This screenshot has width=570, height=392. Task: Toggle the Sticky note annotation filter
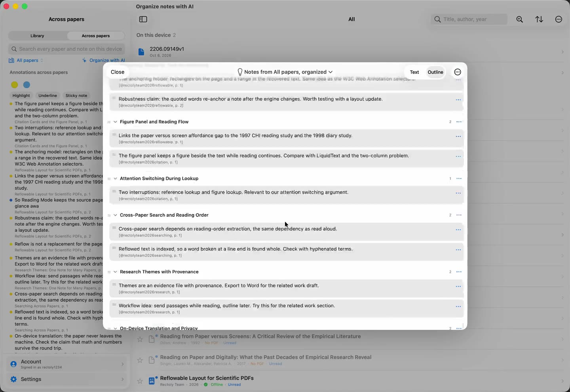click(x=76, y=95)
